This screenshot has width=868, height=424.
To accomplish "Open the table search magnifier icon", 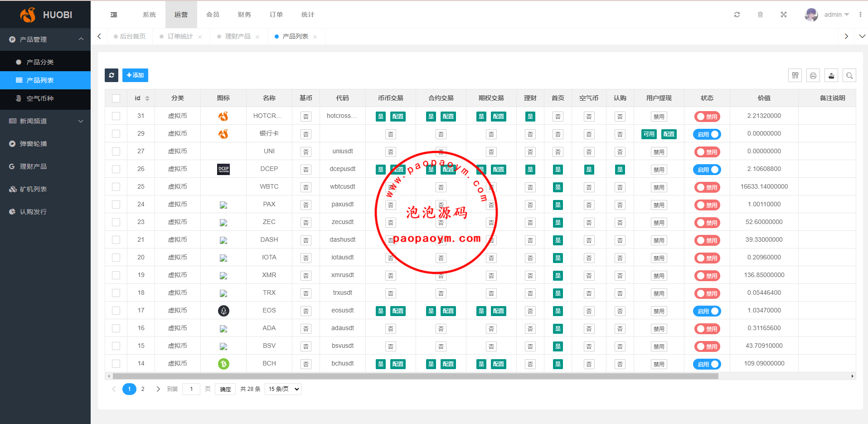I will point(849,76).
